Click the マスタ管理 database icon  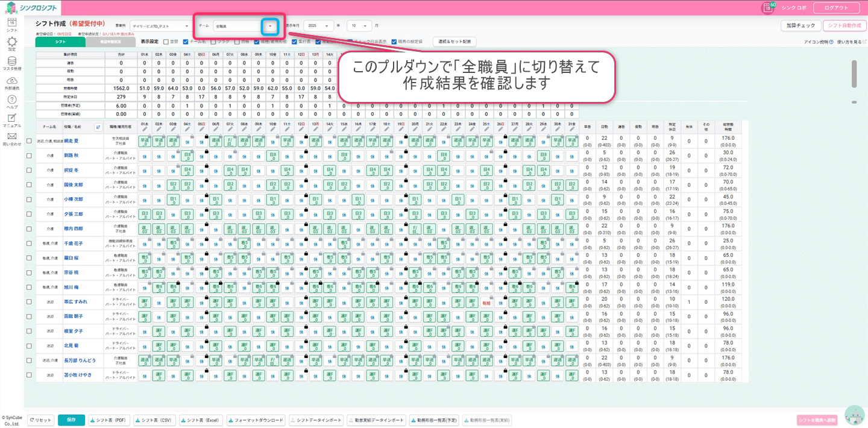[x=11, y=61]
